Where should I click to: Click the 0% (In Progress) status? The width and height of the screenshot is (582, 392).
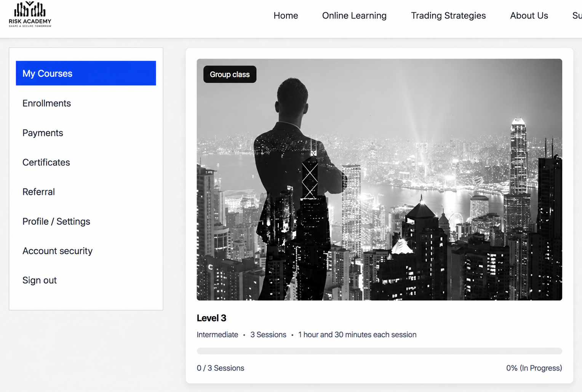point(534,368)
